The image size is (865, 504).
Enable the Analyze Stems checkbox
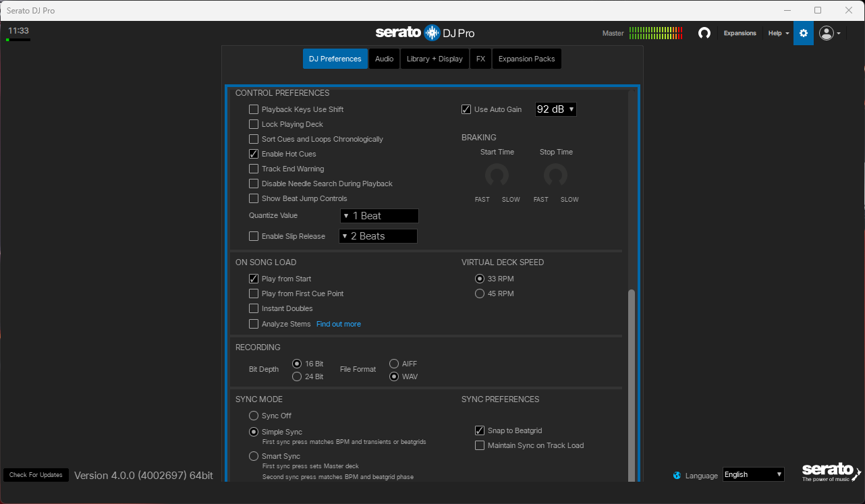coord(254,324)
